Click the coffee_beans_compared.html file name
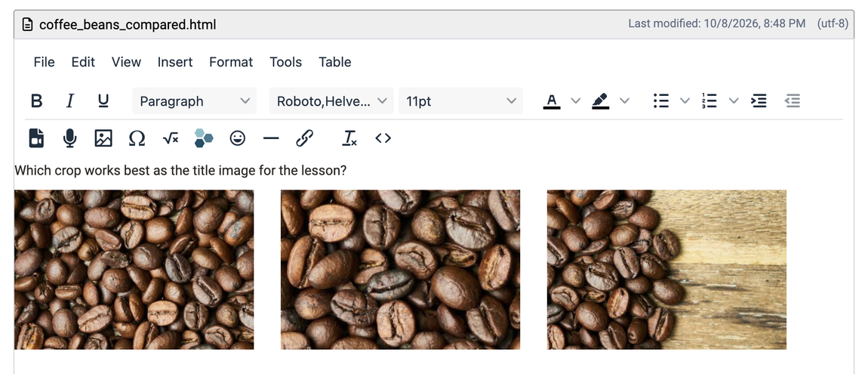The height and width of the screenshot is (374, 868). coord(128,25)
